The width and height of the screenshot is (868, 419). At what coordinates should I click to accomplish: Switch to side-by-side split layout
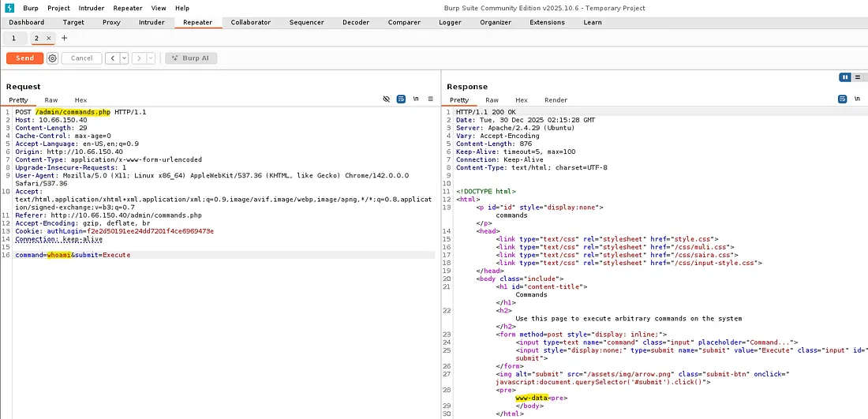point(845,77)
